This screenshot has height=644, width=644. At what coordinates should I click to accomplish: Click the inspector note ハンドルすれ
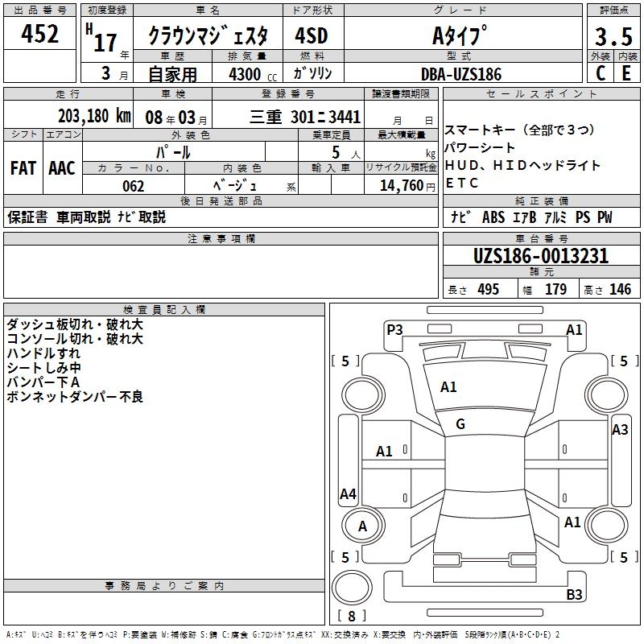(x=43, y=353)
